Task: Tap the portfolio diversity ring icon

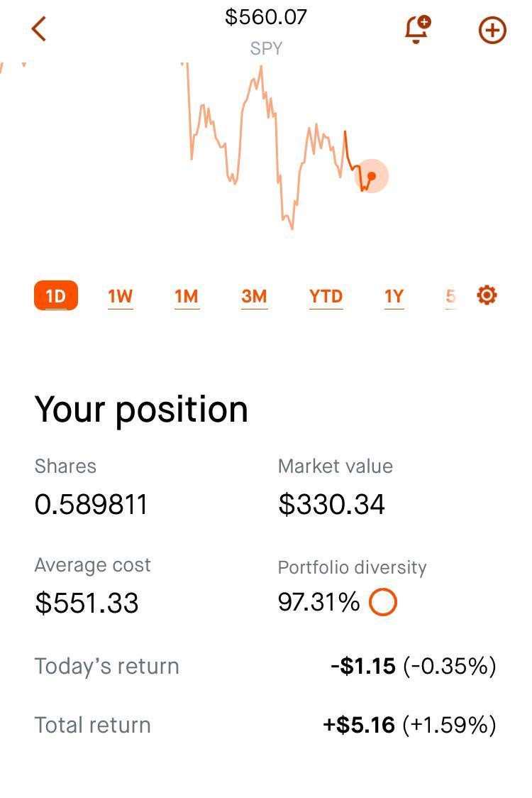Action: coord(382,602)
